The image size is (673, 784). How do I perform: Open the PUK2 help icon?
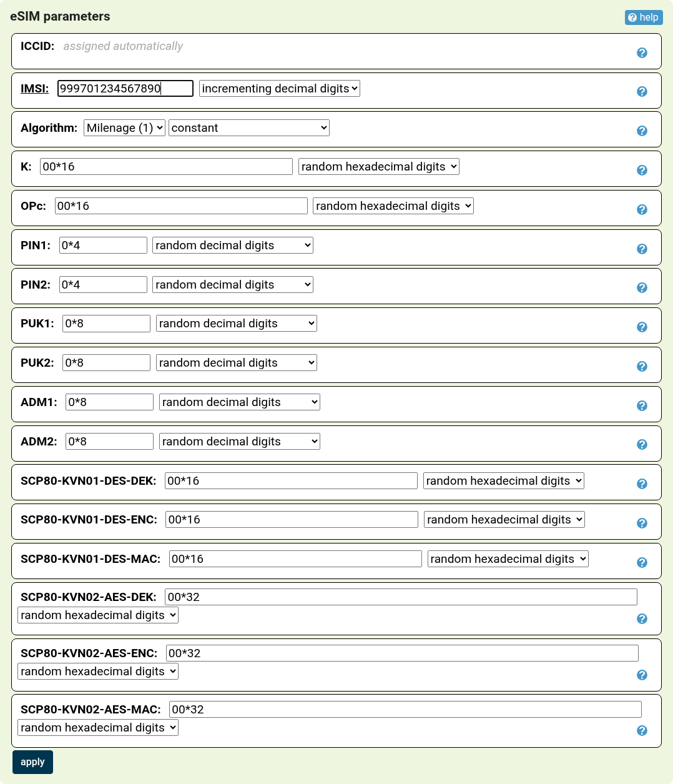click(x=642, y=366)
